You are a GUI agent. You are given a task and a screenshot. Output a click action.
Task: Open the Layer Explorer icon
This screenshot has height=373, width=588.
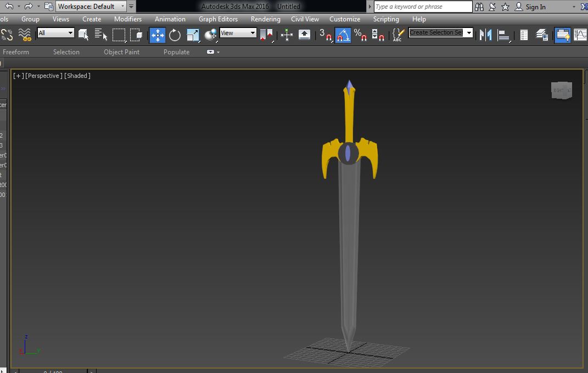542,35
